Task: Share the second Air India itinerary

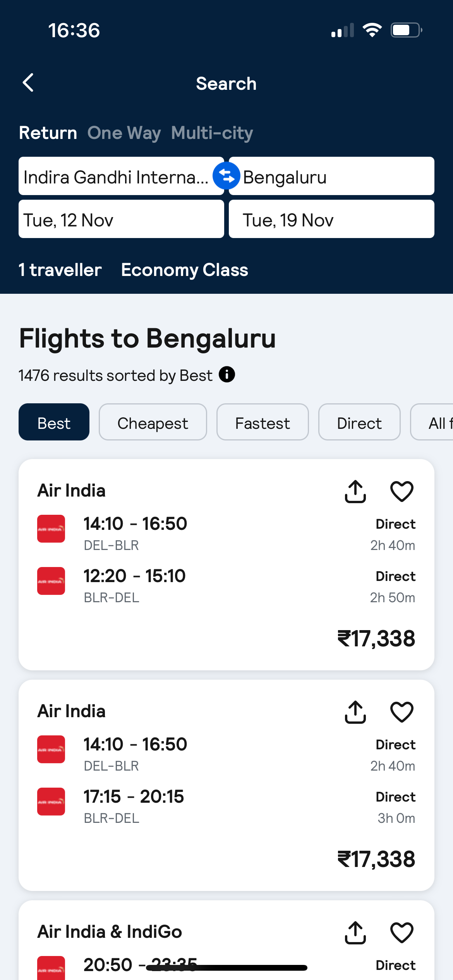Action: [x=355, y=711]
